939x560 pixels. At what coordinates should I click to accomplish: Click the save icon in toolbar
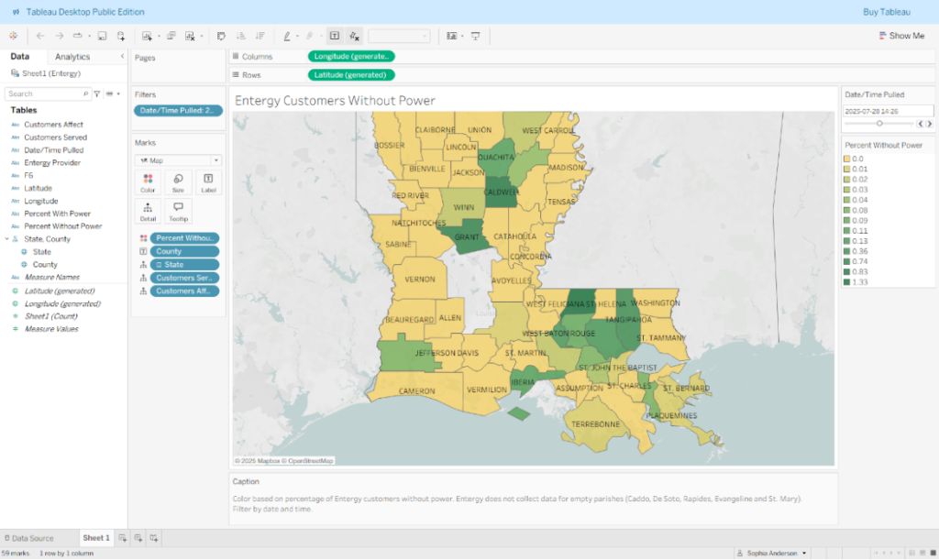tap(103, 36)
